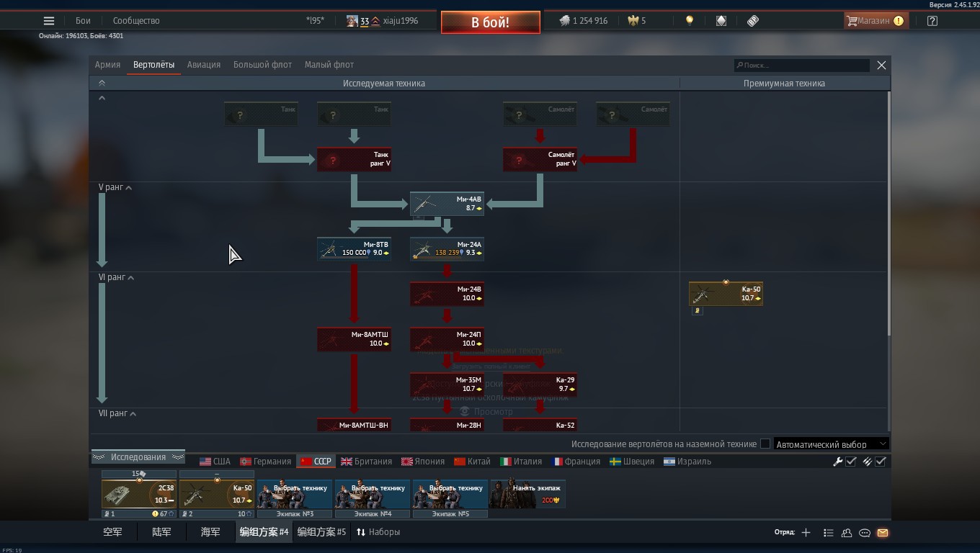Switch to the Армия tab
The image size is (980, 553).
coord(107,65)
